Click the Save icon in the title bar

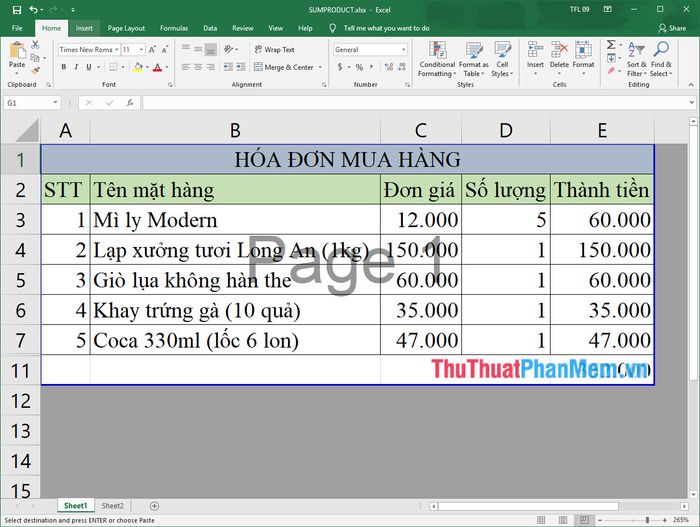pos(17,9)
